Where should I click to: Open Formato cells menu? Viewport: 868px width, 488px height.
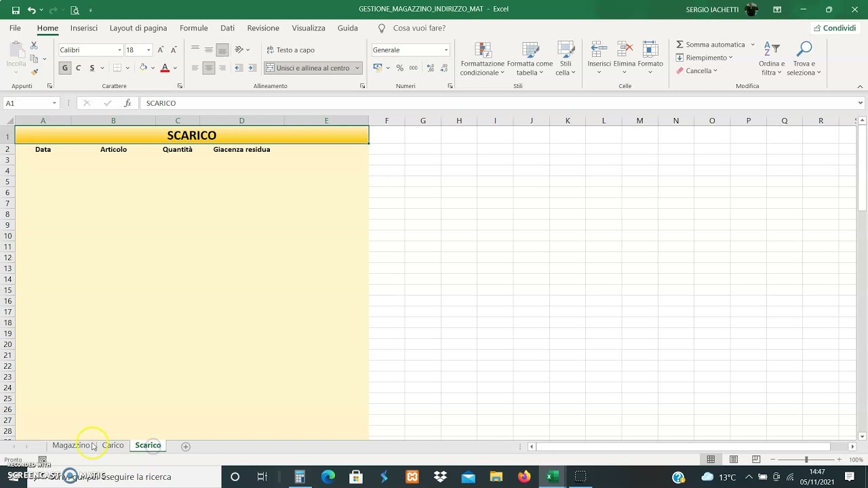(x=650, y=58)
